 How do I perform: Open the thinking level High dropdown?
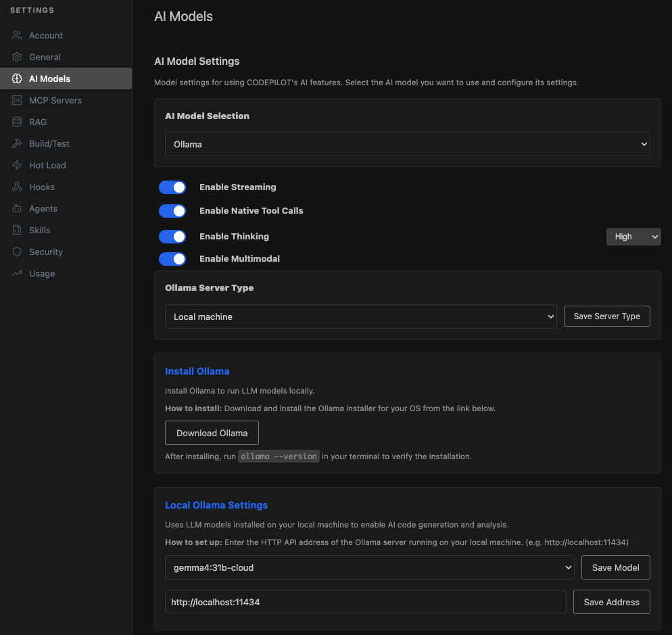(x=633, y=237)
